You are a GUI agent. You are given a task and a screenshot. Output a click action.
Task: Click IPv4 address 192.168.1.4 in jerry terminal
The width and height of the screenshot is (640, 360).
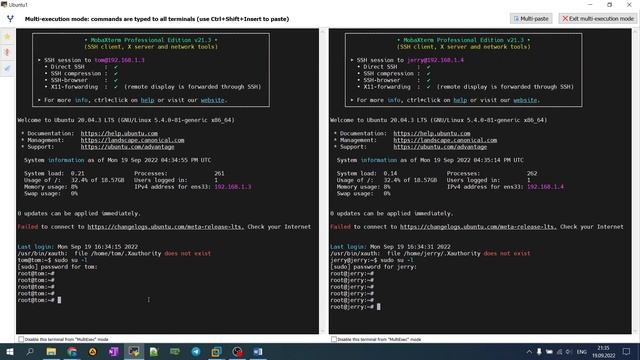545,187
